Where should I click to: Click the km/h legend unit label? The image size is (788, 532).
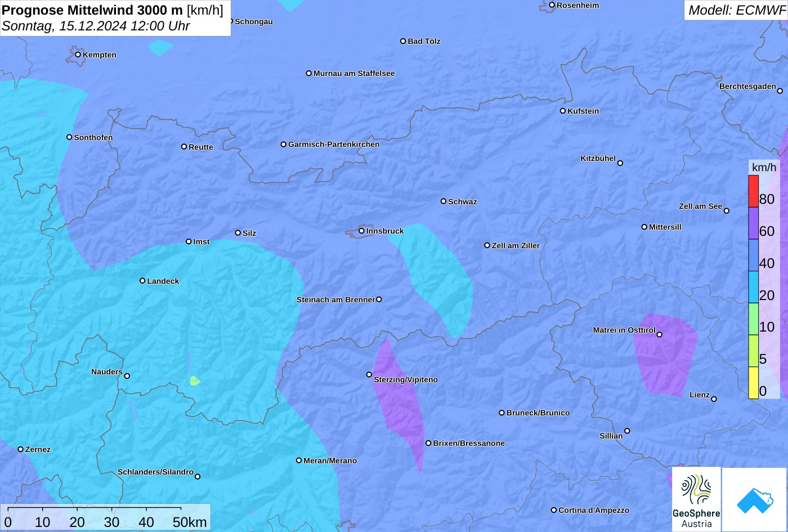(764, 167)
